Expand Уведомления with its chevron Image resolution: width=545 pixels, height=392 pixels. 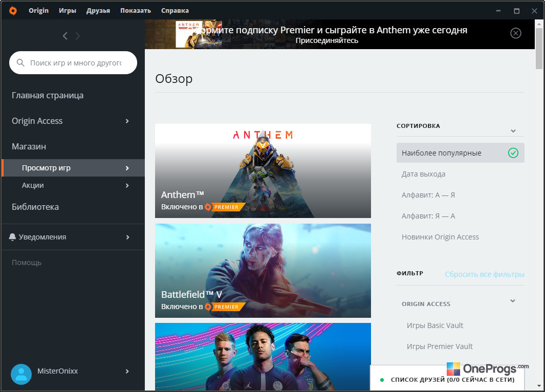[x=127, y=237]
